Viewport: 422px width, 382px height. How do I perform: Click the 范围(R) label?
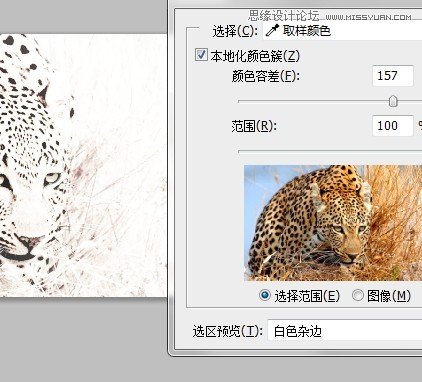point(254,126)
